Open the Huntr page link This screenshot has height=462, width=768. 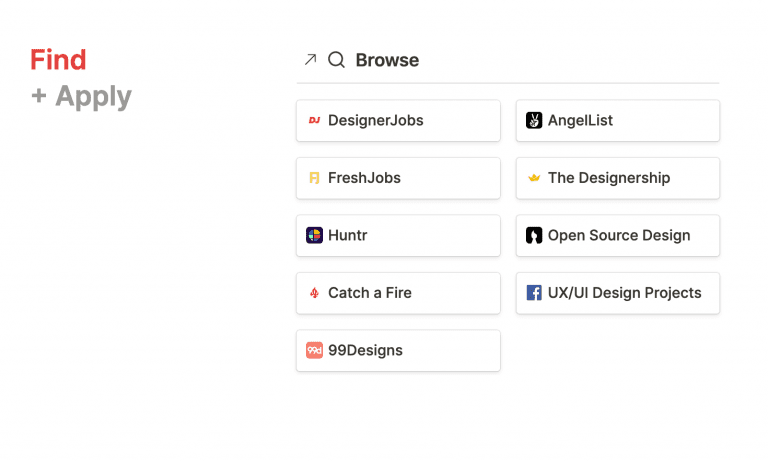[x=398, y=235]
